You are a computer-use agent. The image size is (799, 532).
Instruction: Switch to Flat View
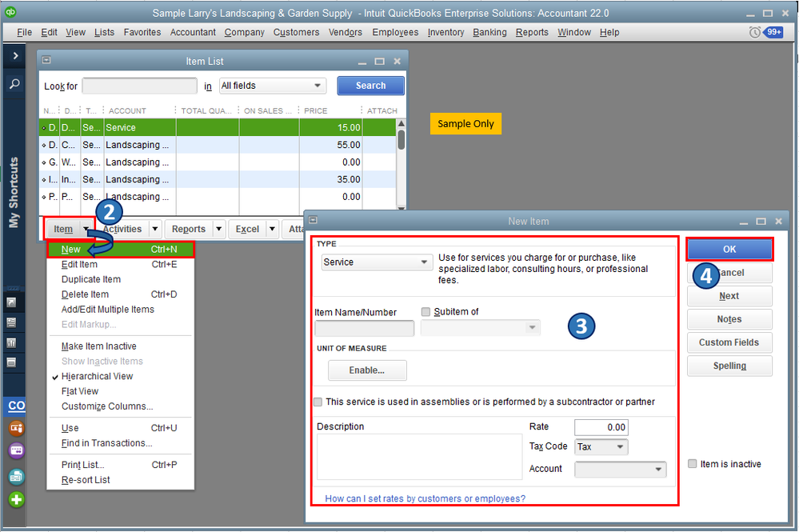point(120,391)
